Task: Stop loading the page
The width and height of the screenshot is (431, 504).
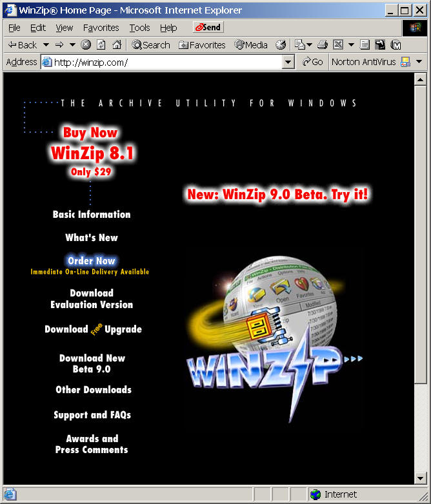Action: [86, 44]
